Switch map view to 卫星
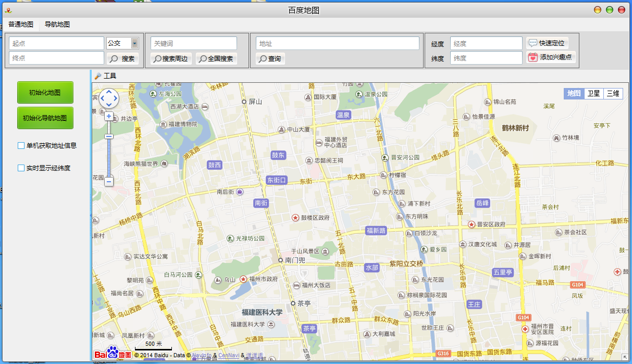 593,94
